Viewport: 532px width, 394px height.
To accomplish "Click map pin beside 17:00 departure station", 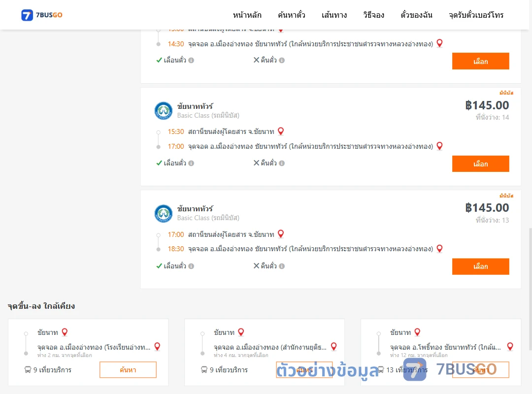I will 281,234.
